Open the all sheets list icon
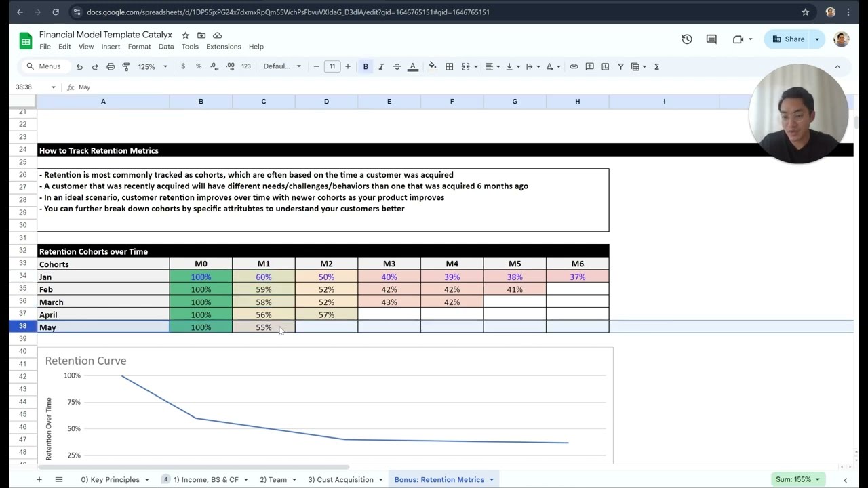The height and width of the screenshot is (488, 868). [59, 479]
